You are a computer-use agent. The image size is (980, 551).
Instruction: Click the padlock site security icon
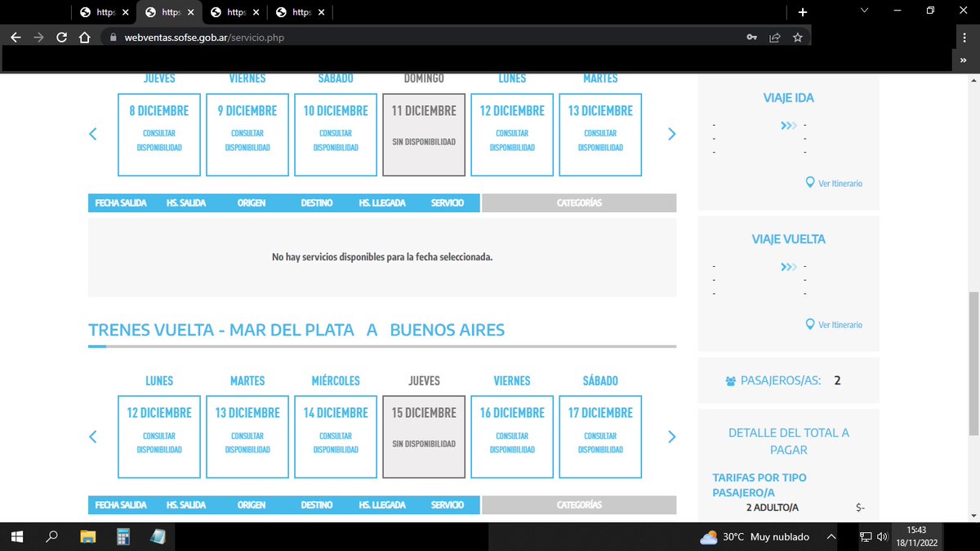tap(114, 38)
